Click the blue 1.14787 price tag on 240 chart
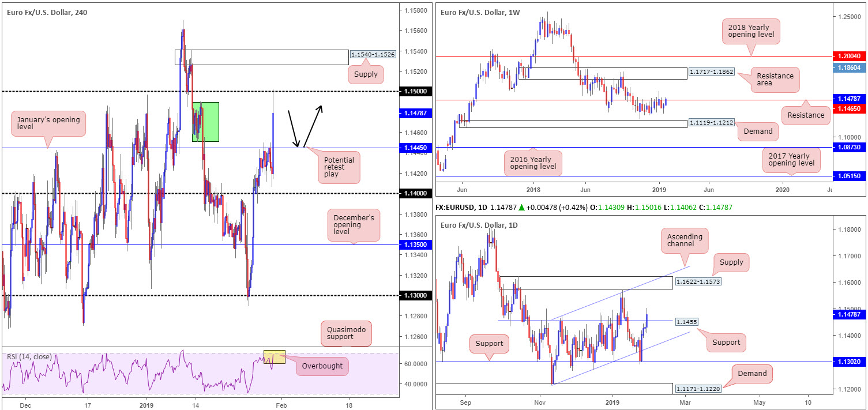 pyautogui.click(x=416, y=114)
